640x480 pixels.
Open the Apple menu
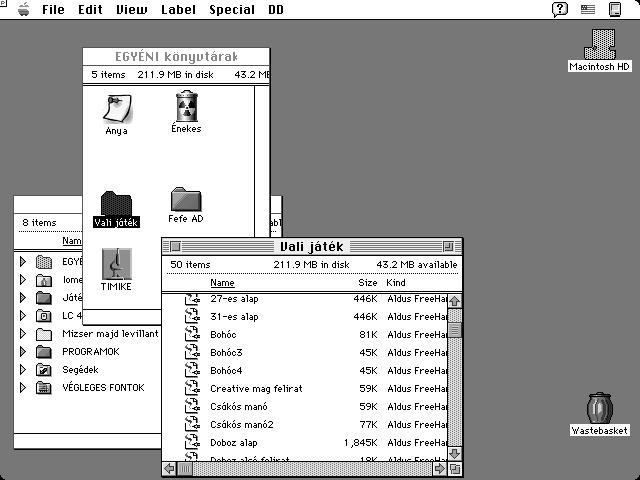pos(24,9)
